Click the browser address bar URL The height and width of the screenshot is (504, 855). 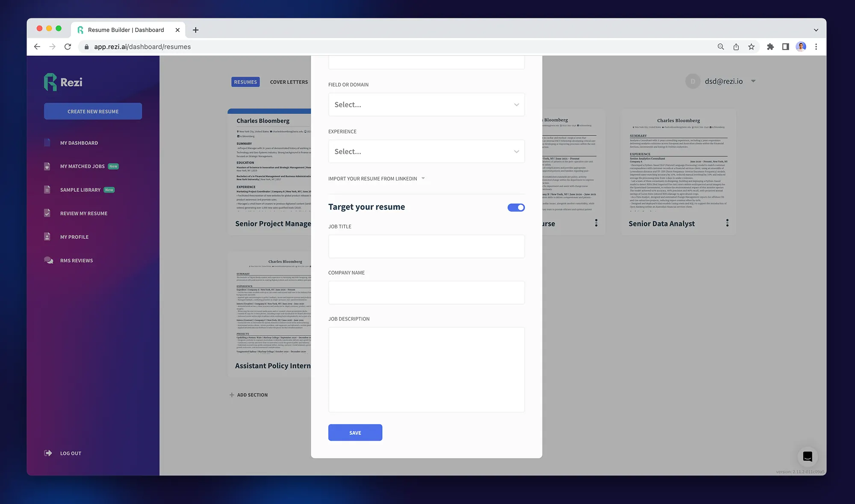click(x=142, y=47)
